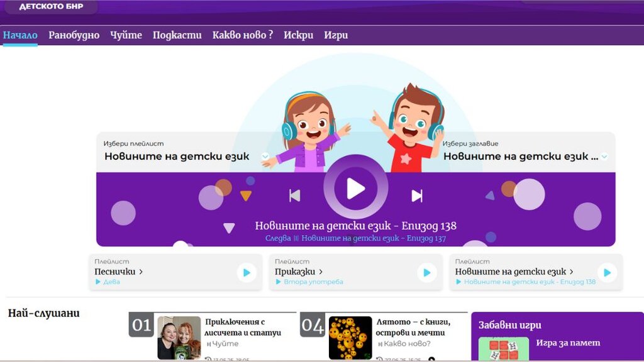Open article Лятото – с книги, острови и мечти
644x362 pixels.
point(414,327)
